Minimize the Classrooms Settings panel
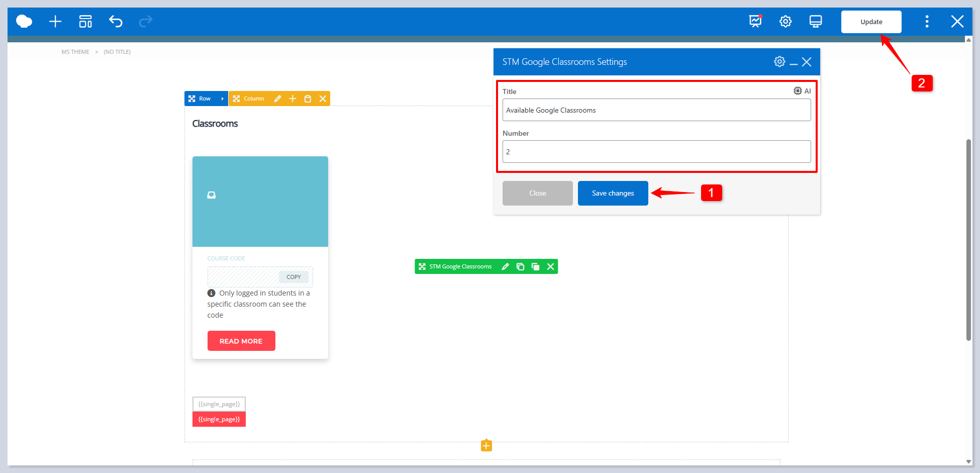Screen dimensions: 980x473 (794, 63)
